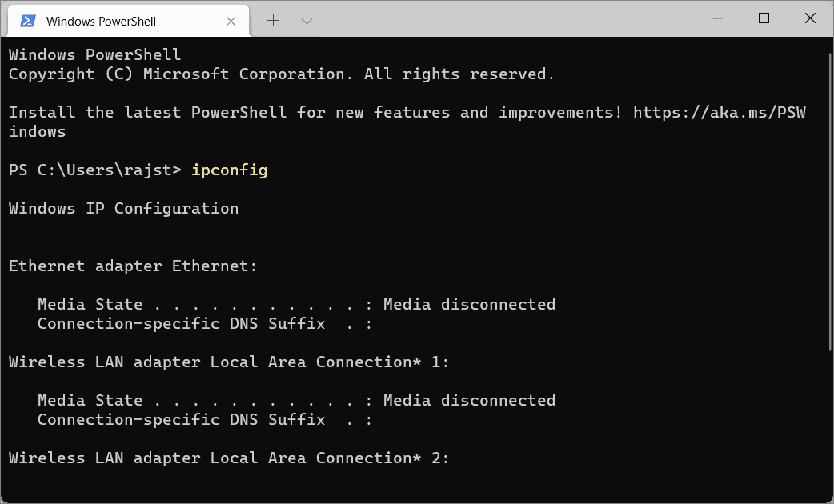Click the PowerShell prompt line

point(96,170)
